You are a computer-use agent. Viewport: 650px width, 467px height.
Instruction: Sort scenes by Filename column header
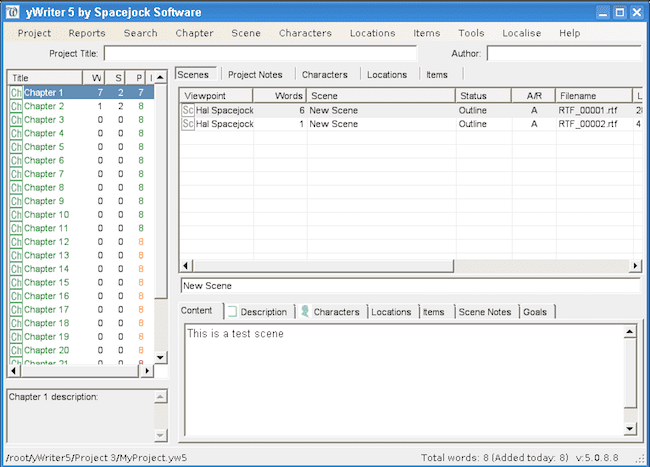pyautogui.click(x=594, y=96)
